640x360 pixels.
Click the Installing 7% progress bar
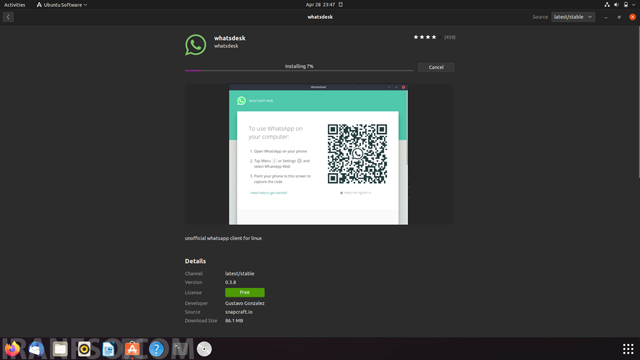299,70
